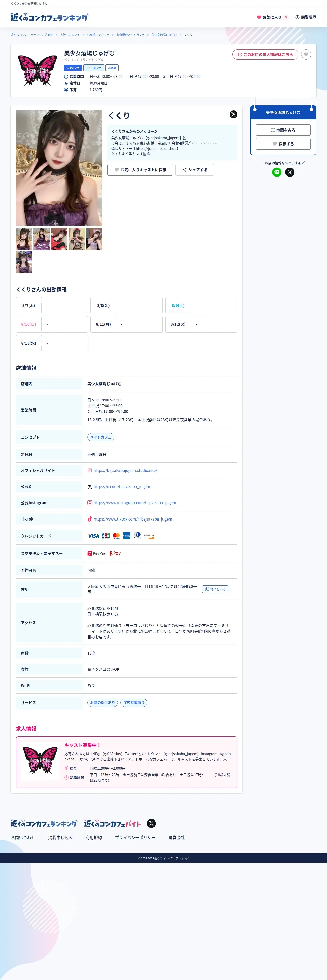The image size is (327, 980).
Task: Open 心斎橋コンカフェ breadcrumb link
Action: 98,35
